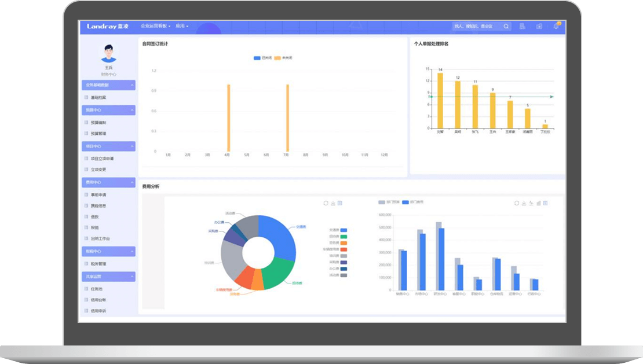Click the notification bell icon
The width and height of the screenshot is (643, 364).
tap(556, 26)
